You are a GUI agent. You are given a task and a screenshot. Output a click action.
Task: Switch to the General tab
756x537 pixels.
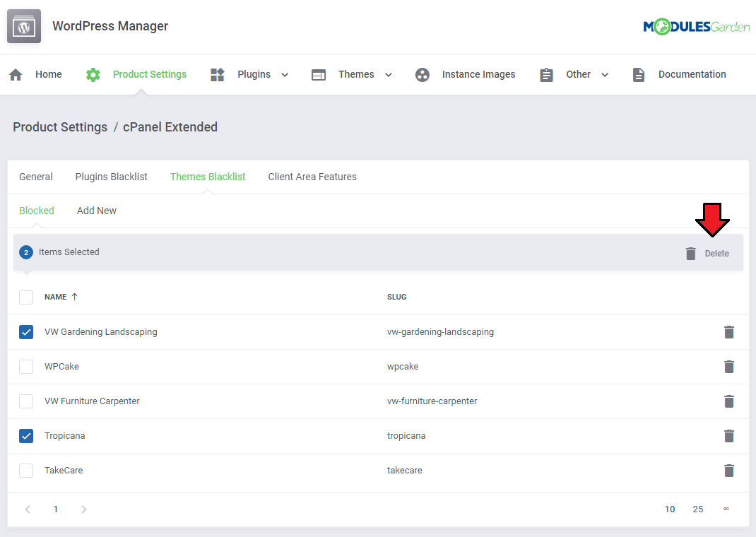point(36,177)
